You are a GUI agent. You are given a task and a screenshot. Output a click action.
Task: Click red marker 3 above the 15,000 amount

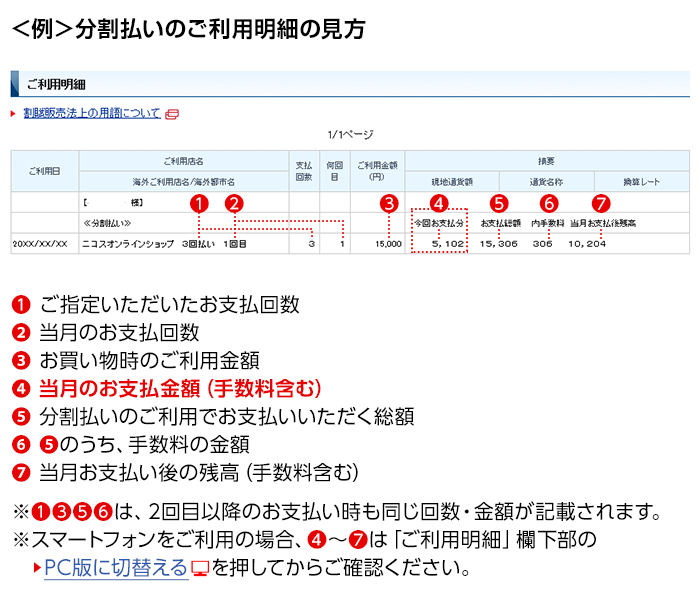[389, 203]
